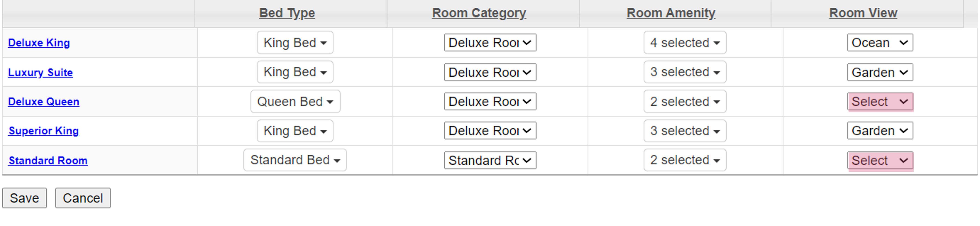Screen dimensions: 980x226
Task: Open Garden view dropdown for Superior King
Action: pos(880,131)
